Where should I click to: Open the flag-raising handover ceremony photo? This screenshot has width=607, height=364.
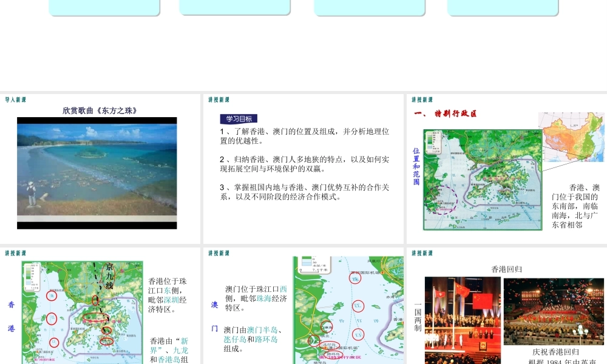tap(463, 320)
